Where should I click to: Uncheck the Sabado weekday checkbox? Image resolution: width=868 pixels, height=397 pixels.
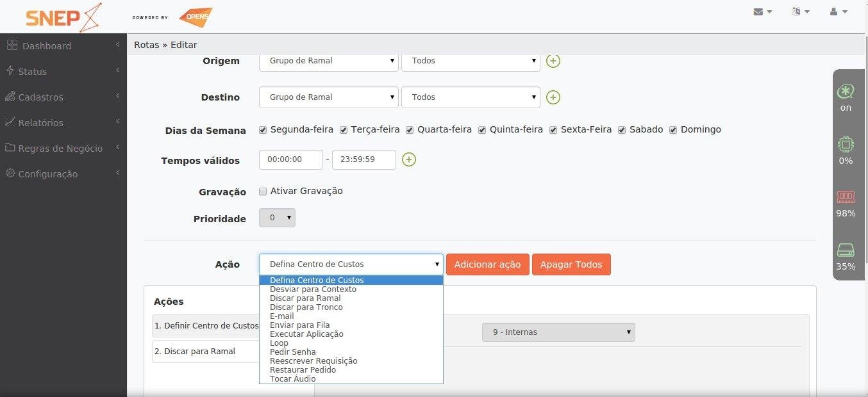[x=621, y=129]
